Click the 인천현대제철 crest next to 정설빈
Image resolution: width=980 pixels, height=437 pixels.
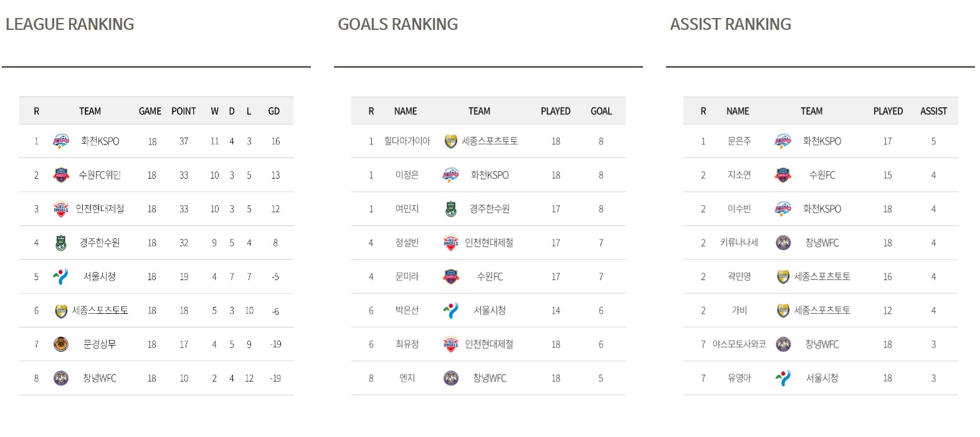click(x=450, y=243)
